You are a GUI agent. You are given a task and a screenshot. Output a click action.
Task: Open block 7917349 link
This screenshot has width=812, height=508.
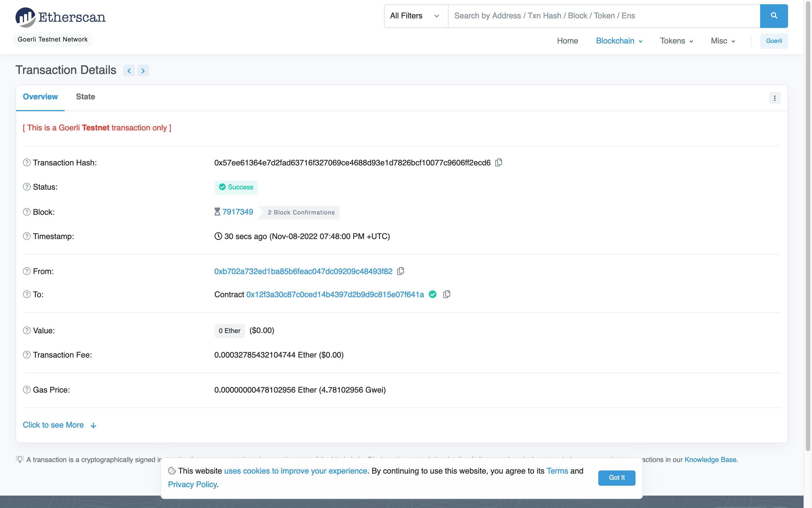[x=238, y=212]
